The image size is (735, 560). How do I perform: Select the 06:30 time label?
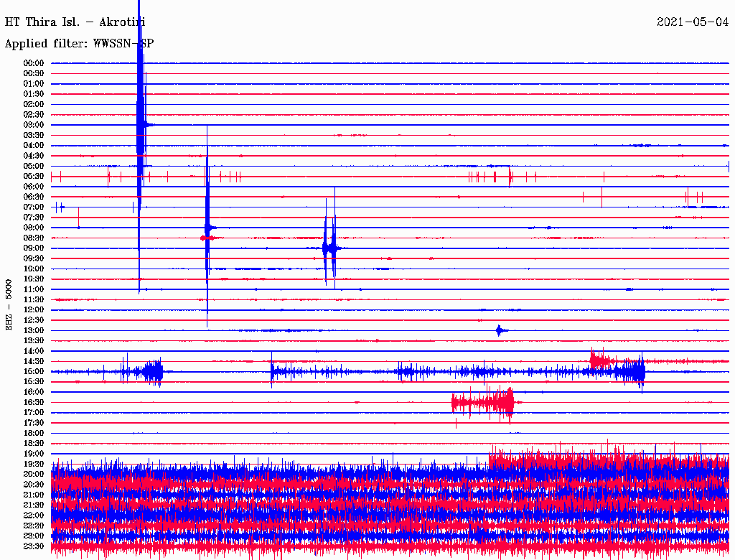(33, 197)
